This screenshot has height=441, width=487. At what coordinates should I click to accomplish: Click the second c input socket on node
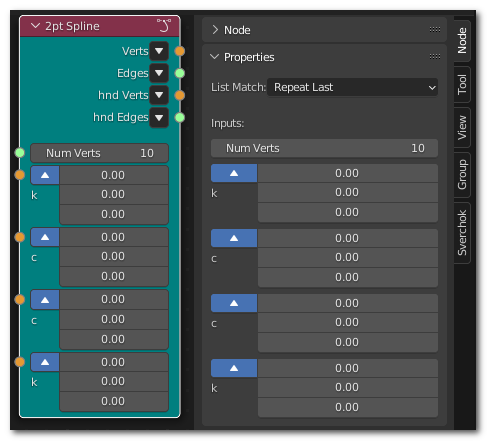click(20, 299)
